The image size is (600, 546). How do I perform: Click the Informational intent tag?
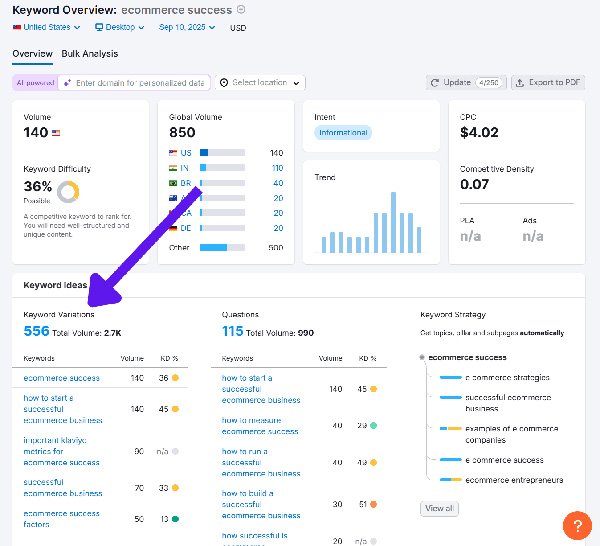(342, 132)
